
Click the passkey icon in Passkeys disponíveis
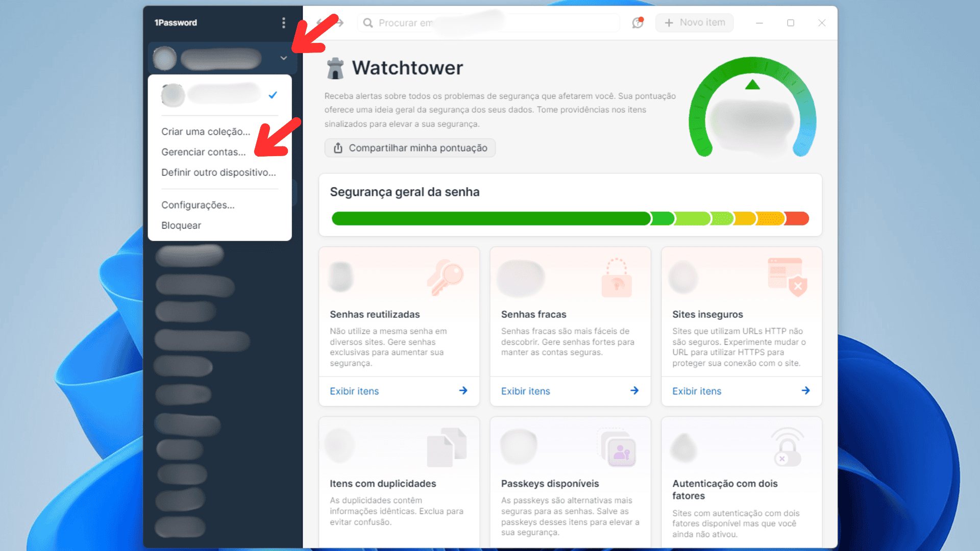618,447
